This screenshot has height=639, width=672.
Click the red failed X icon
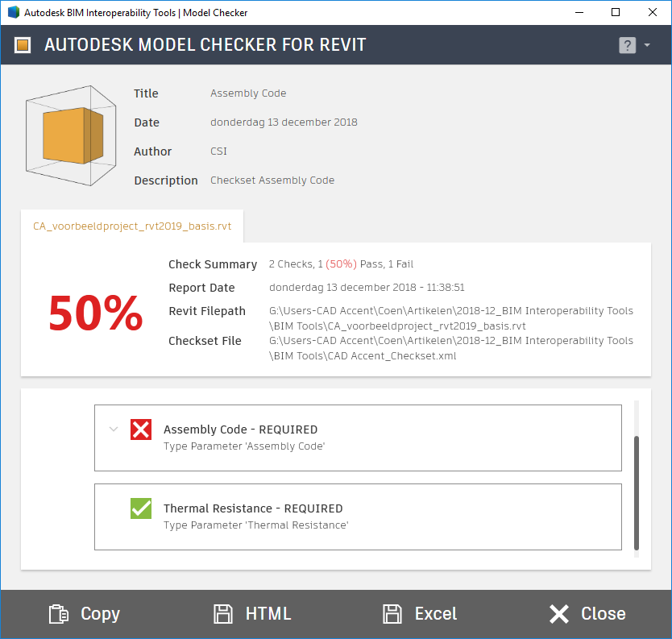[141, 429]
